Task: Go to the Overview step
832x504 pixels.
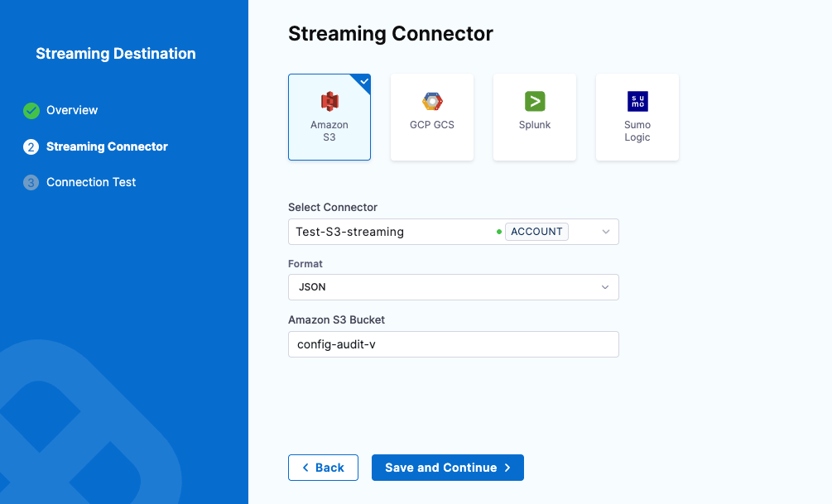Action: pos(72,110)
